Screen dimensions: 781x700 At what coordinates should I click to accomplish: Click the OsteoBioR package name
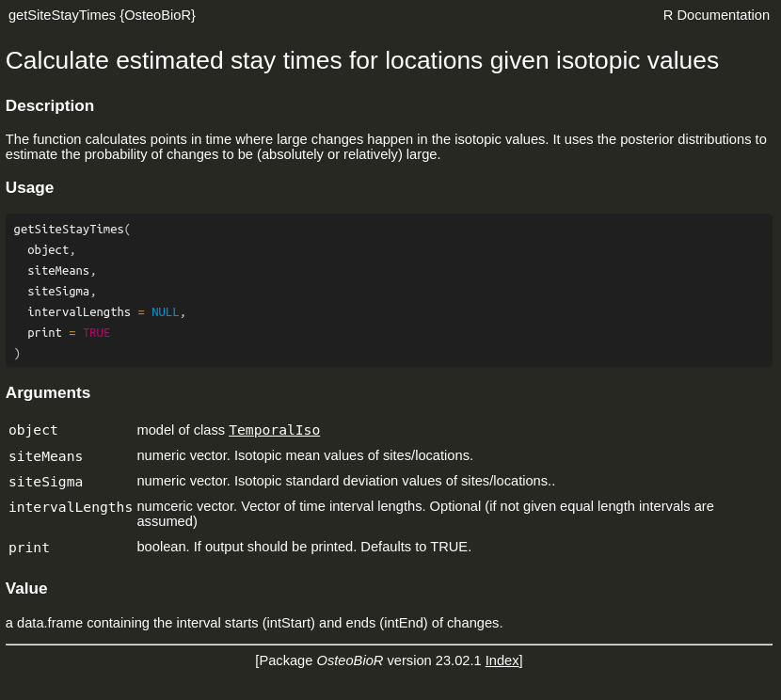(x=349, y=660)
